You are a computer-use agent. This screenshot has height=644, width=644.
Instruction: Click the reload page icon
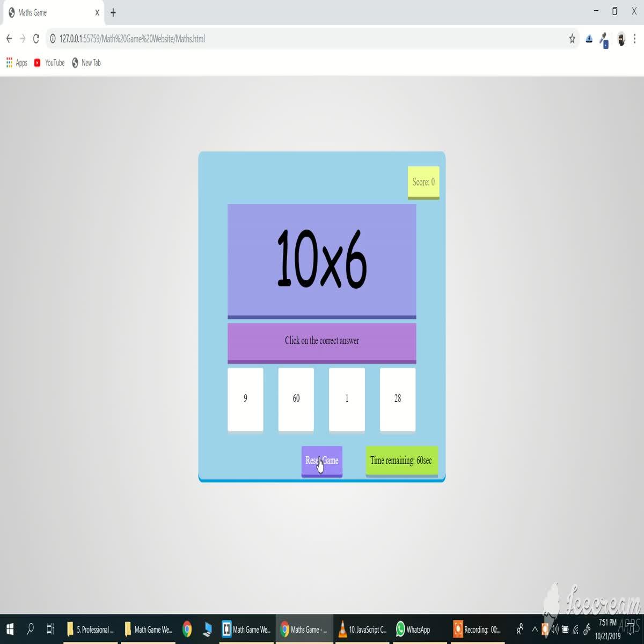[x=36, y=39]
